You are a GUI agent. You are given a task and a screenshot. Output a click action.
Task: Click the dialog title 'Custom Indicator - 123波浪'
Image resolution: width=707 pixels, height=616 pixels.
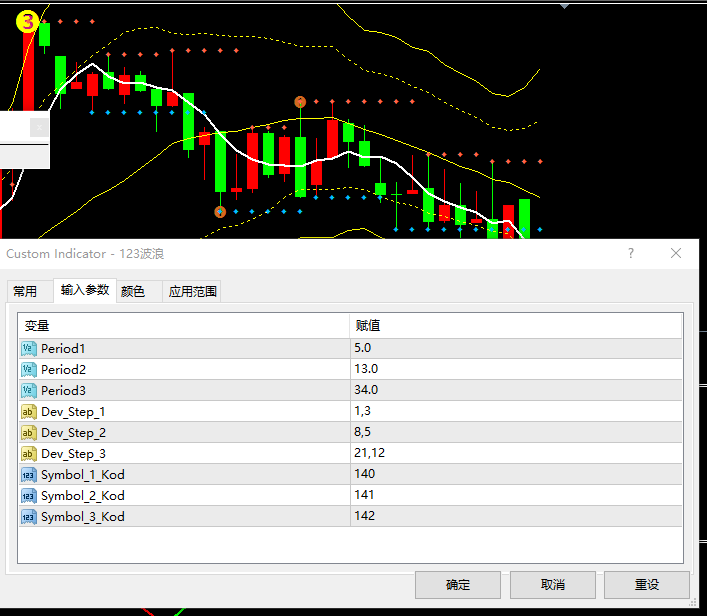click(85, 254)
